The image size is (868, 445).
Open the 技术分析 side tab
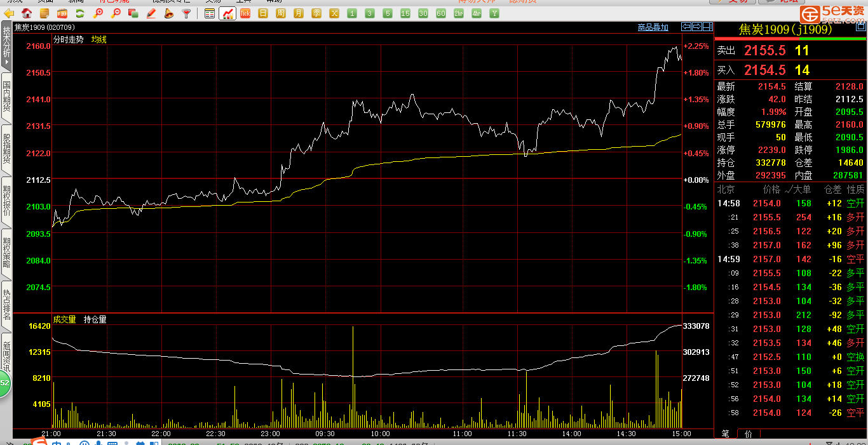pos(6,44)
